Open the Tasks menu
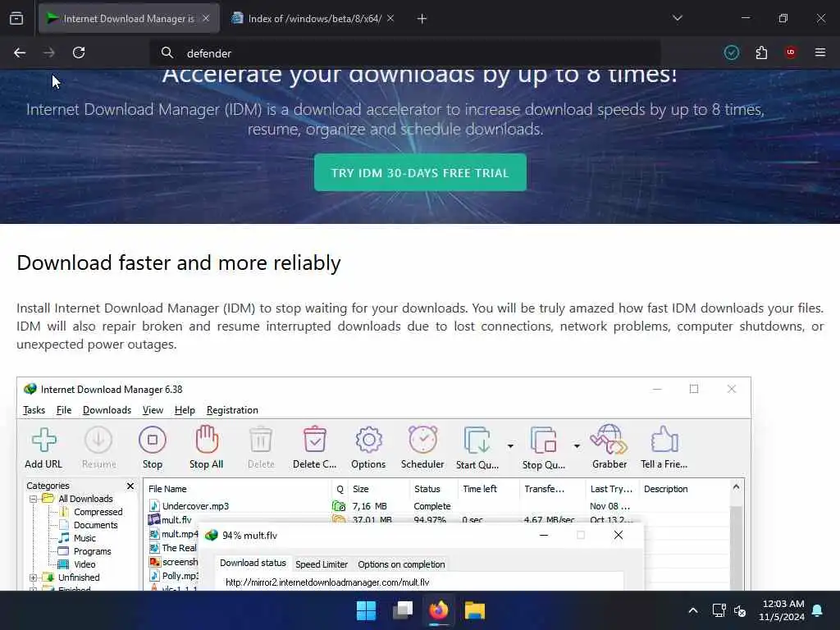The width and height of the screenshot is (840, 630). tap(34, 410)
